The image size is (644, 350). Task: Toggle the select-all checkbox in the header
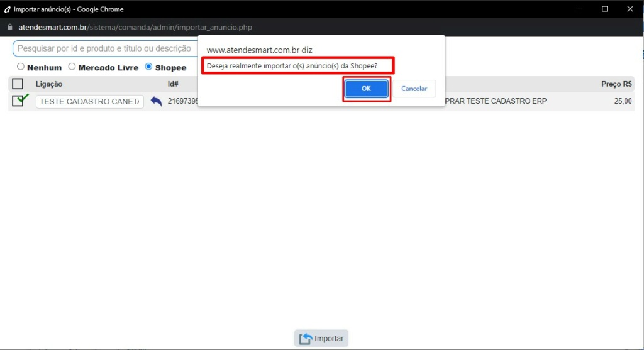[18, 84]
